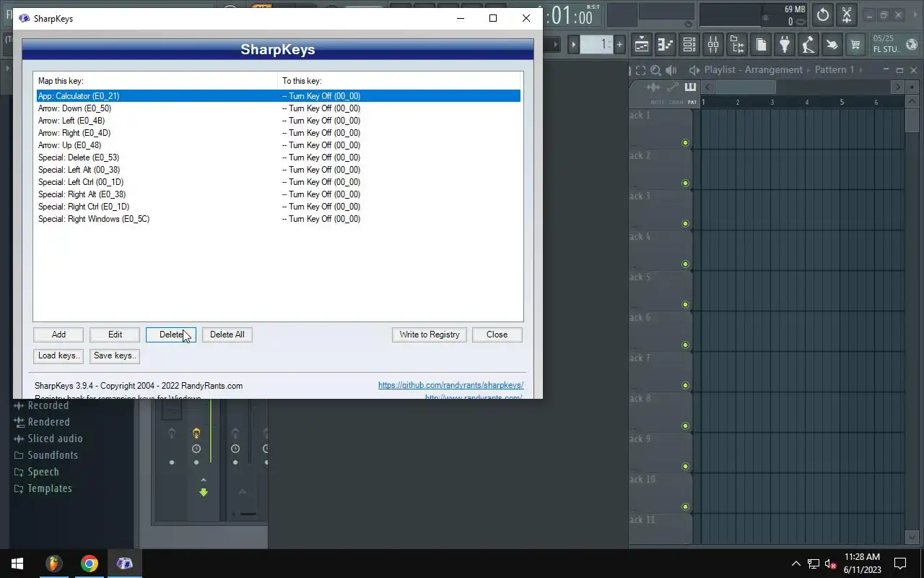Open Rendered folder in FL Studio browser

tap(42, 422)
